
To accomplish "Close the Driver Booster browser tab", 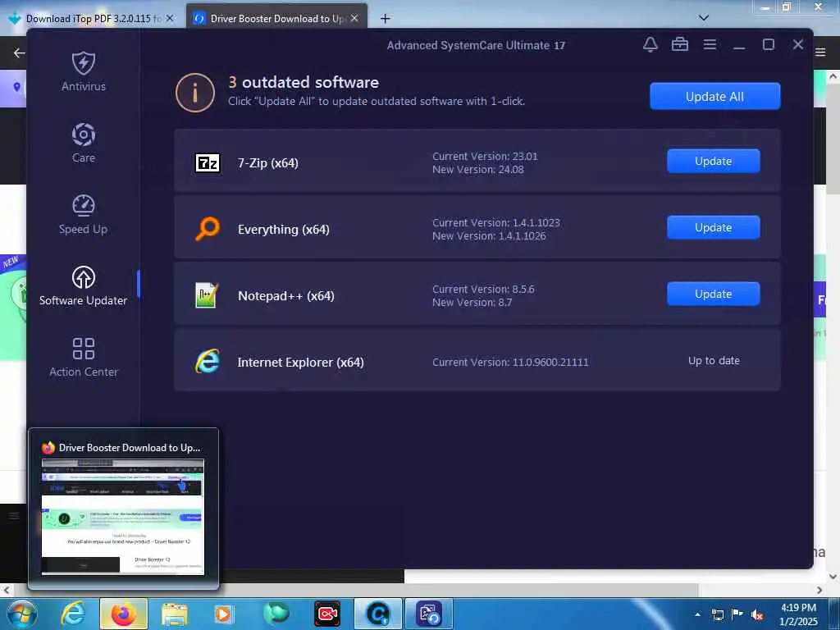I will point(354,19).
